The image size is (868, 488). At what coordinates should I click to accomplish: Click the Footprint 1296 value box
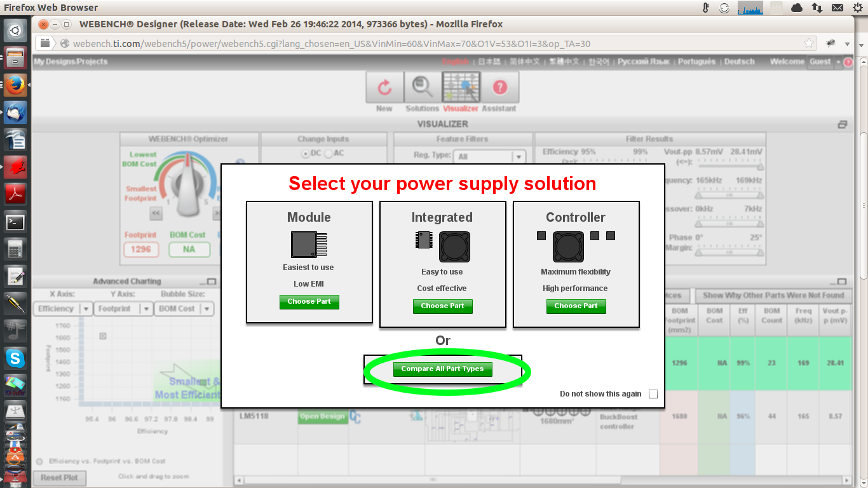[141, 250]
